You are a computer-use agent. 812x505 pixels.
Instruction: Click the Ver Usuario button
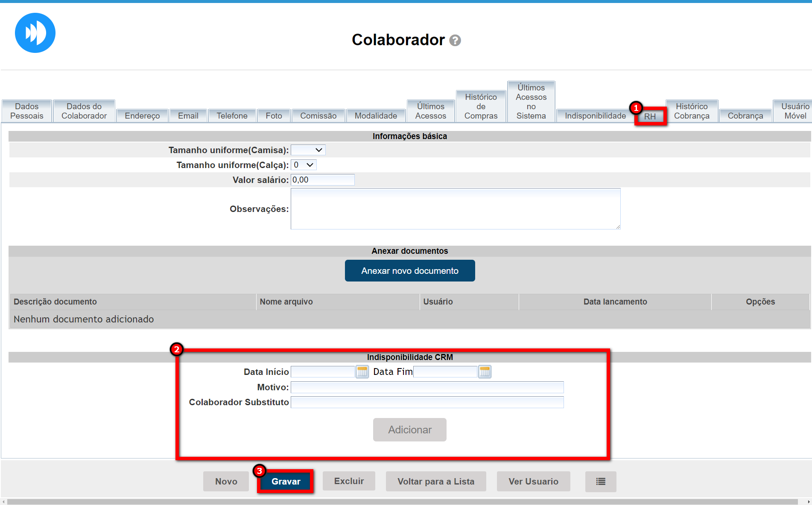[533, 482]
